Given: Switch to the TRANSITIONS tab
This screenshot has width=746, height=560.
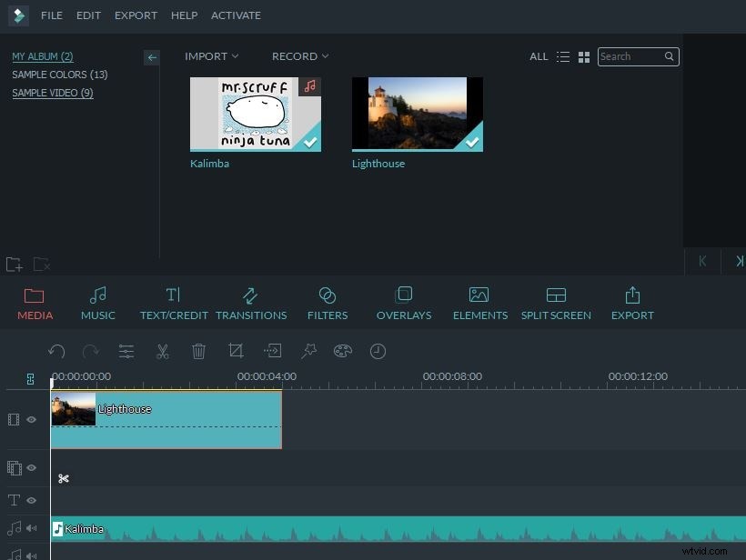Looking at the screenshot, I should coord(251,302).
